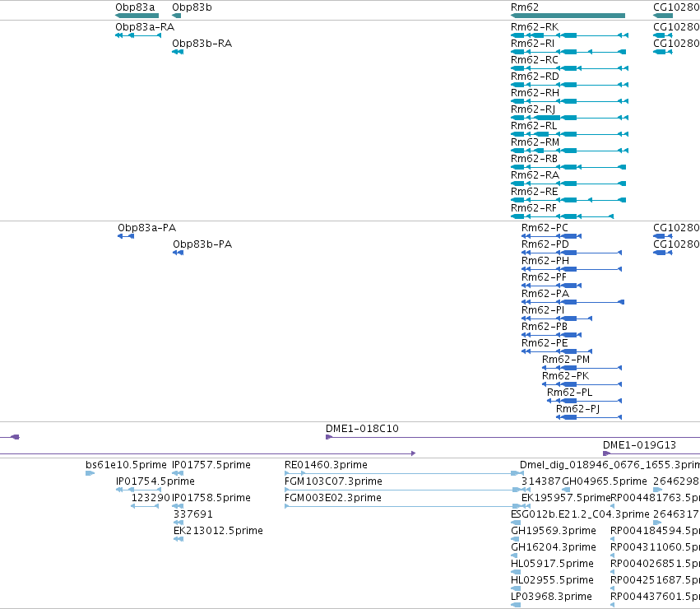700x609 pixels.
Task: Select protein Obp83b-PA label
Action: click(x=202, y=244)
